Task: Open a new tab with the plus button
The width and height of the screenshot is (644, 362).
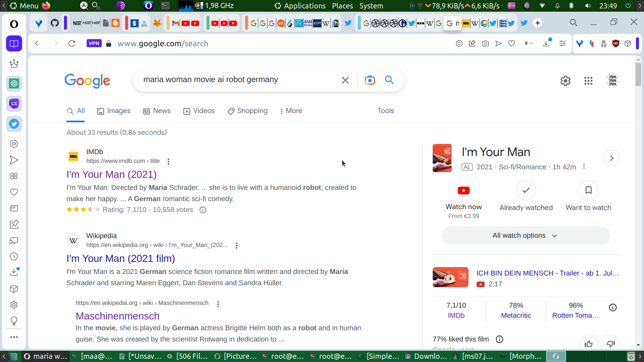Action: coord(538,23)
